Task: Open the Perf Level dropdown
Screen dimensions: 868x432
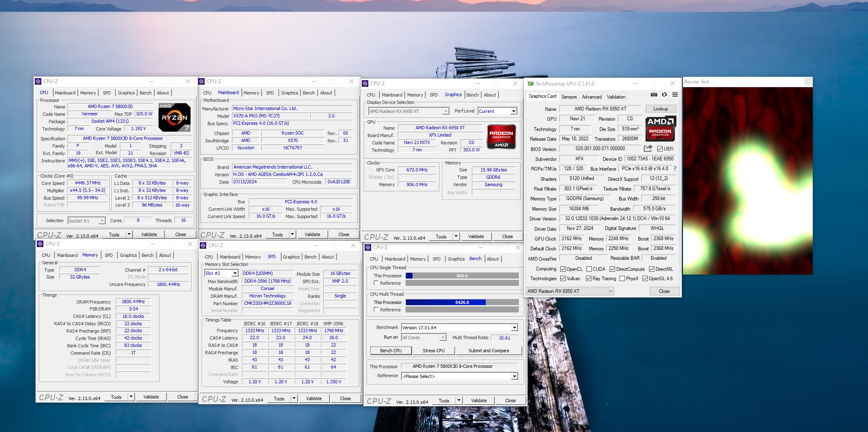Action: tap(514, 111)
